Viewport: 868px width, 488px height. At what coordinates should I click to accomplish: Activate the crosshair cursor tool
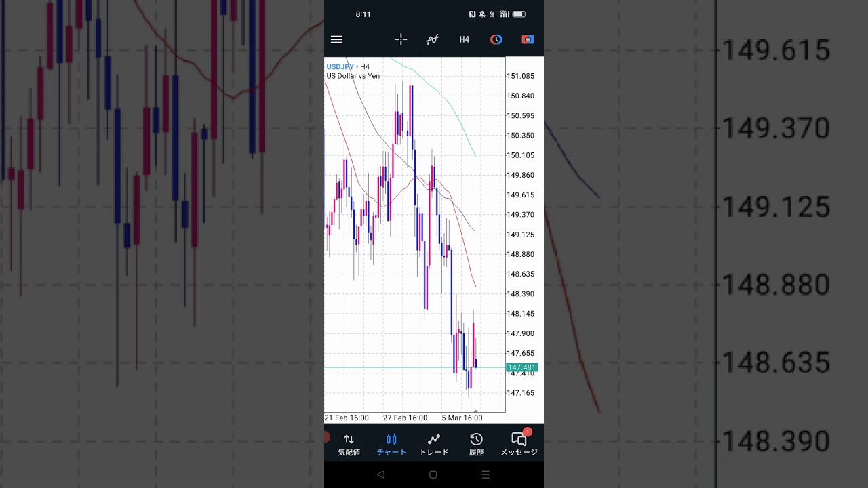401,39
